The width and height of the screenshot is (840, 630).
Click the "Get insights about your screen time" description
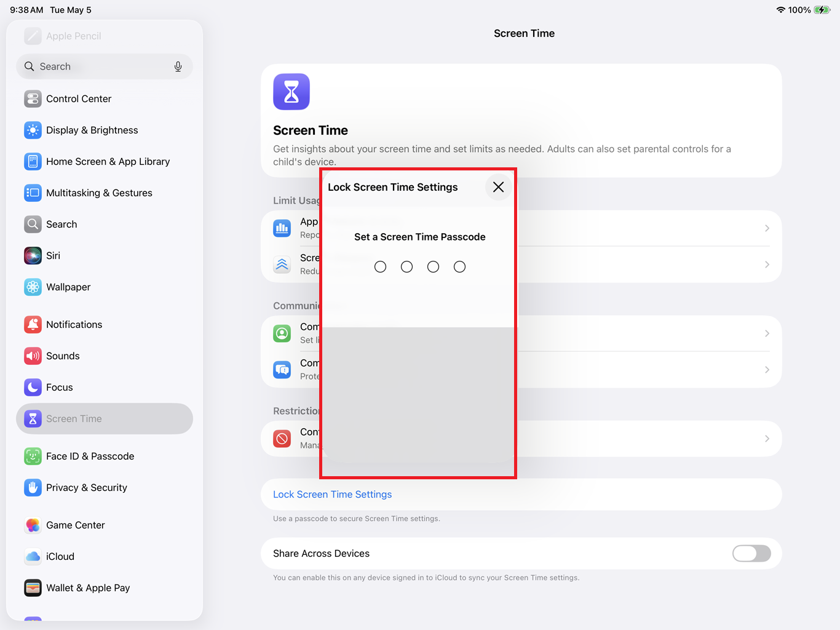coord(502,155)
